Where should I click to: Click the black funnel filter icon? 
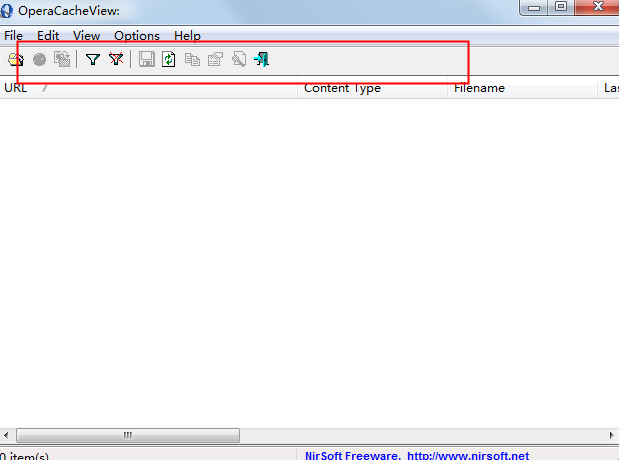[x=93, y=60]
